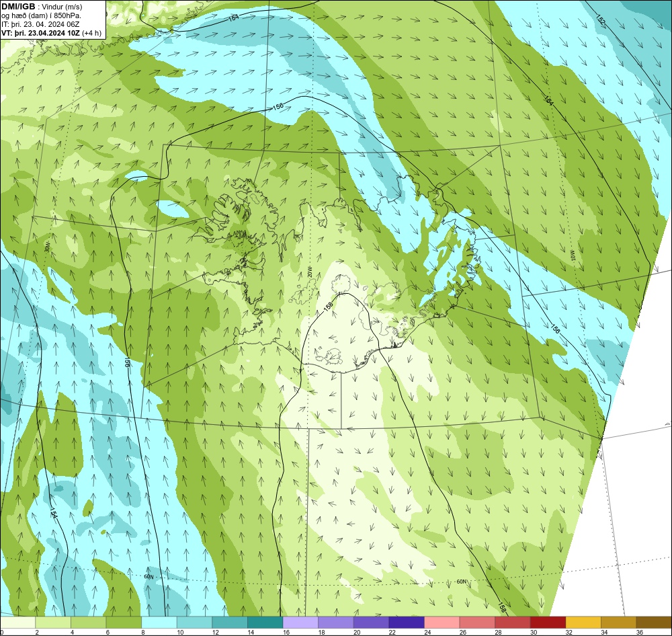672x636 pixels.
Task: Click the palest legend swatch below 2 m/s
Action: coord(17,623)
